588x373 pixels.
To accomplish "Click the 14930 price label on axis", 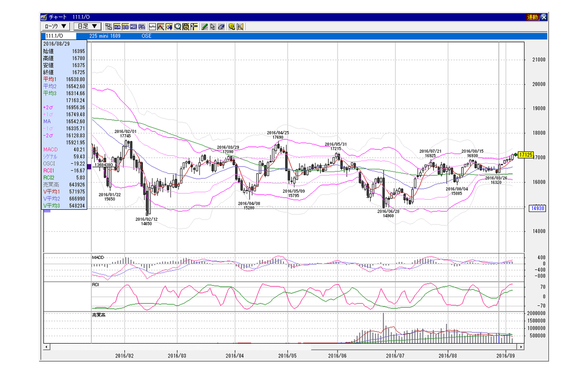I will [537, 208].
